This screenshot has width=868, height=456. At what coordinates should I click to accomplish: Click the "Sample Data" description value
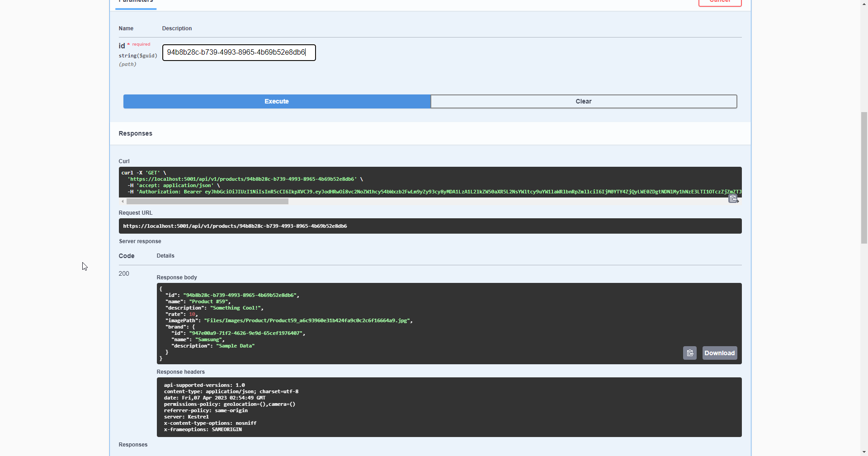[236, 346]
